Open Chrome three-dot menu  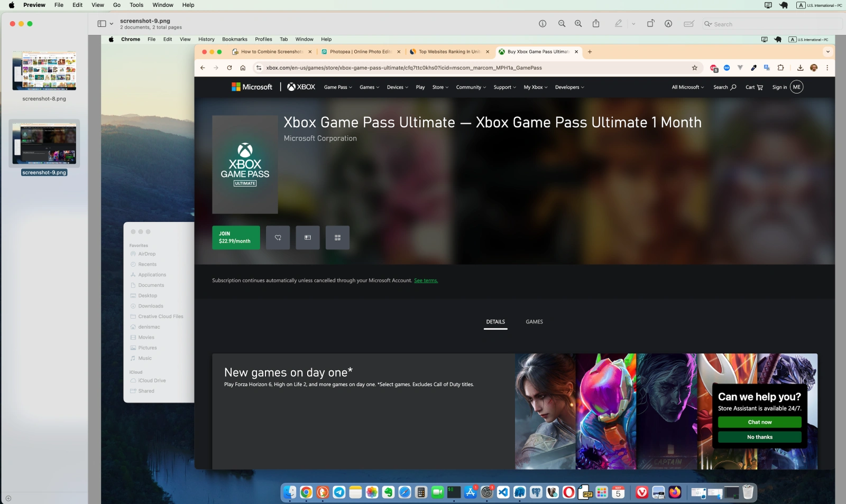click(827, 68)
